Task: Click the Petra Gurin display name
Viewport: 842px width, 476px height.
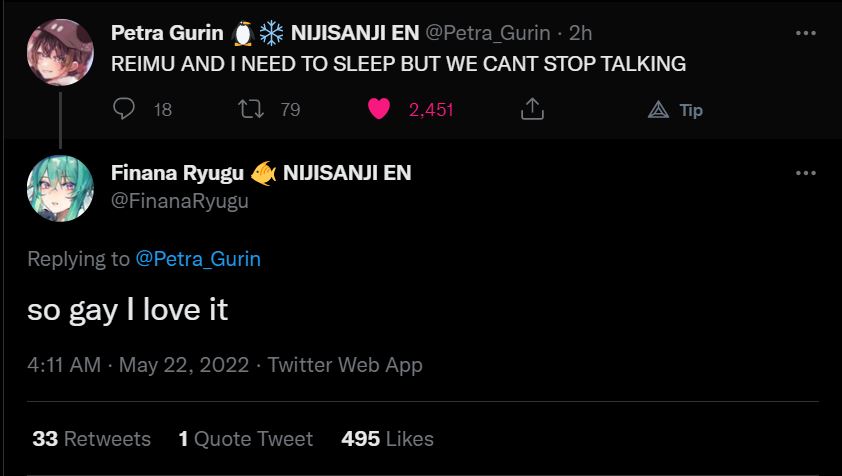Action: coord(167,33)
